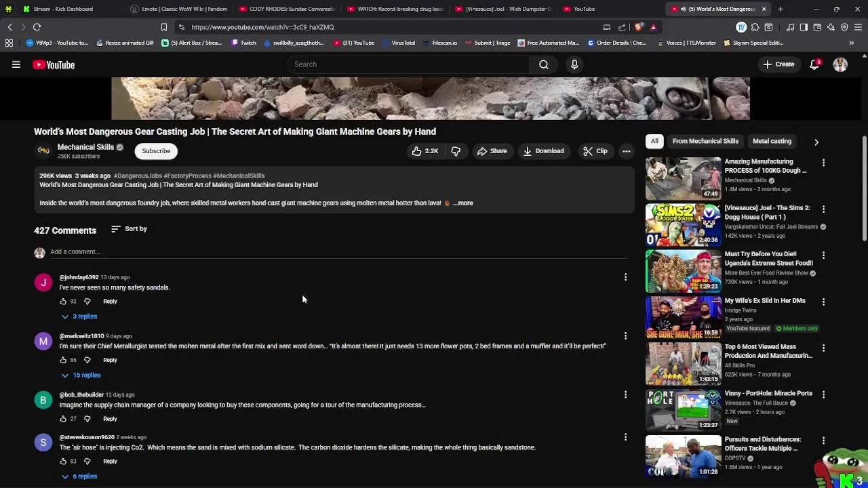Click the YouTube logo
This screenshot has height=488, width=868.
pos(54,65)
